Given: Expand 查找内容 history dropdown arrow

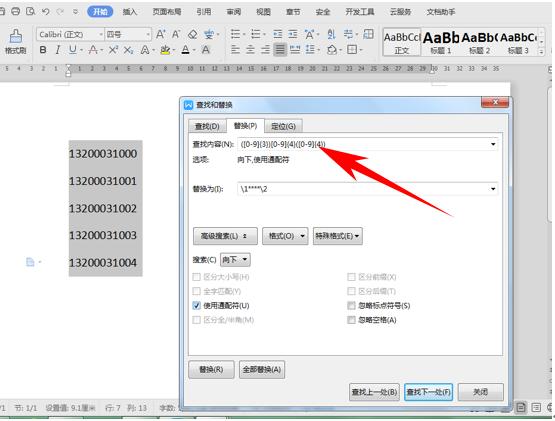Looking at the screenshot, I should click(x=493, y=144).
